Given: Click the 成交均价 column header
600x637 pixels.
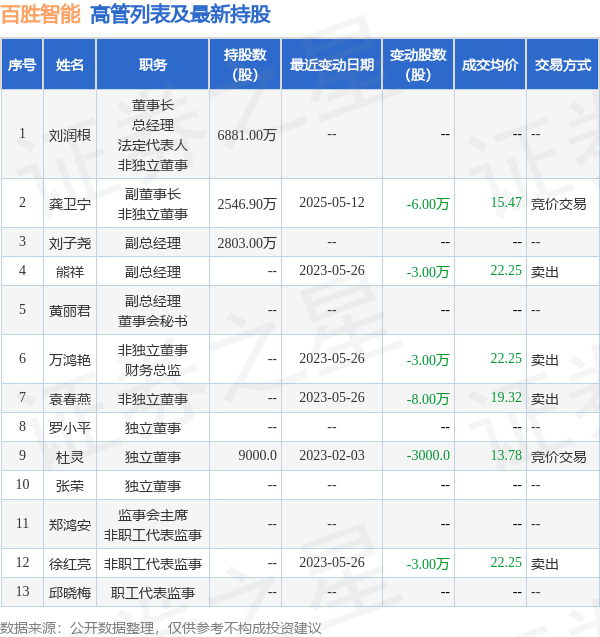Looking at the screenshot, I should pyautogui.click(x=490, y=64).
